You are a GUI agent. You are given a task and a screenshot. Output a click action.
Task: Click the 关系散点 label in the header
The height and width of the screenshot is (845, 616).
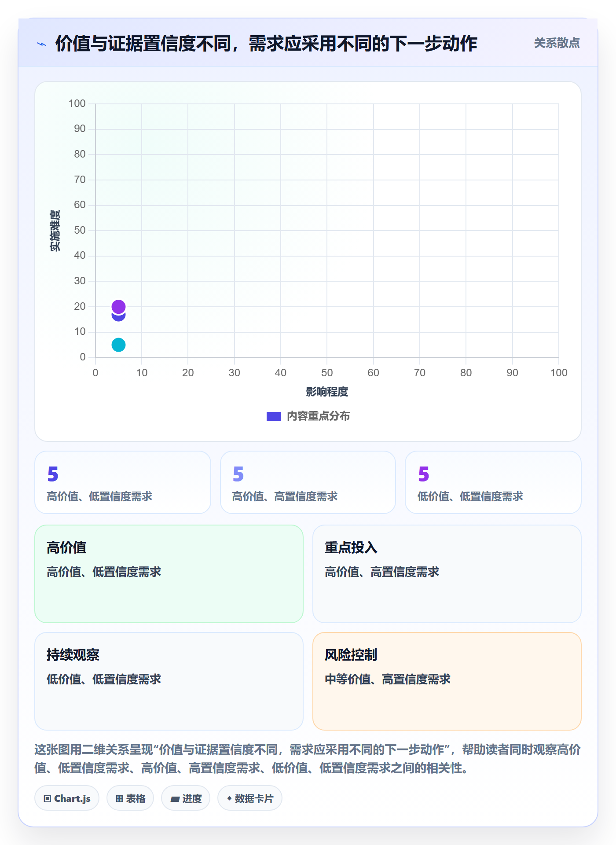point(557,43)
